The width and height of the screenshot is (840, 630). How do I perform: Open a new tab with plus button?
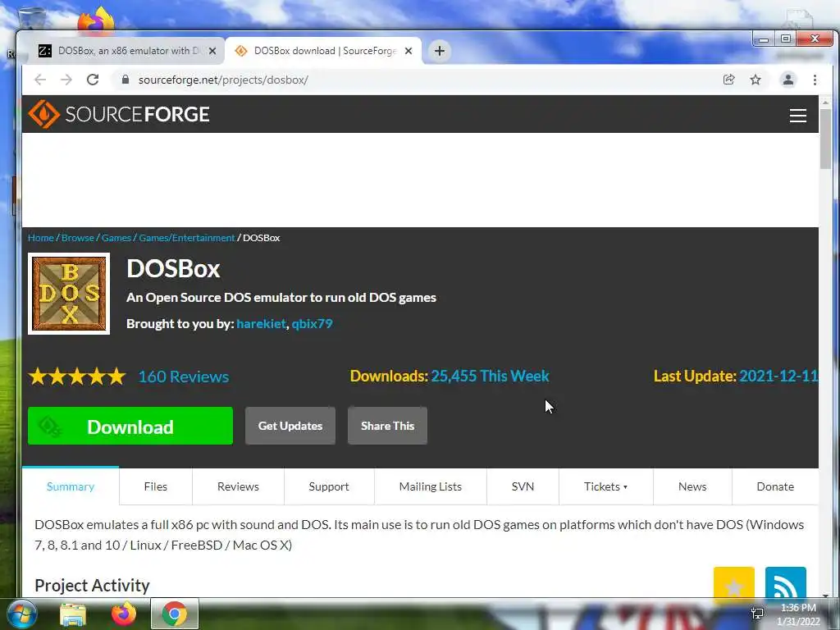[x=440, y=51]
